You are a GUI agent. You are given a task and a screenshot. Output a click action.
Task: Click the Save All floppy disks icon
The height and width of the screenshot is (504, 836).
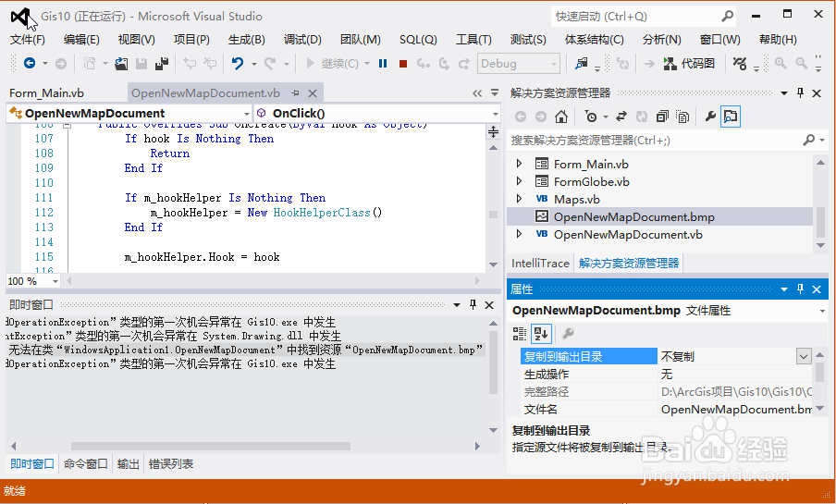pos(162,64)
